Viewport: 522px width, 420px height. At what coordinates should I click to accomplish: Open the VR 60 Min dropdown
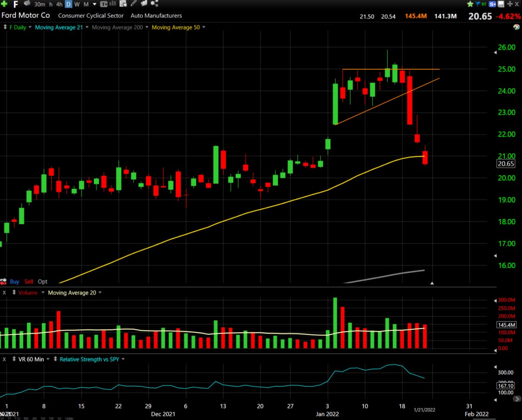(48, 359)
